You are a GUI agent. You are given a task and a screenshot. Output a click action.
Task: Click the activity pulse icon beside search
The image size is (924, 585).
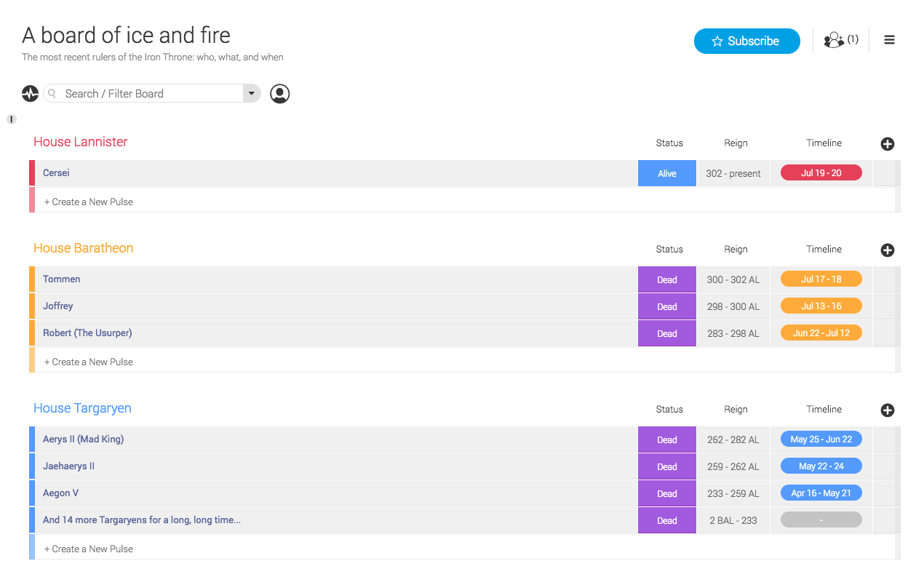coord(30,93)
